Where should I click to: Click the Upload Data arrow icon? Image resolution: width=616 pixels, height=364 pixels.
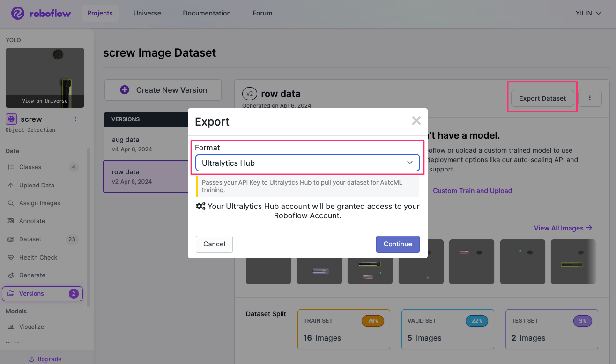(11, 186)
